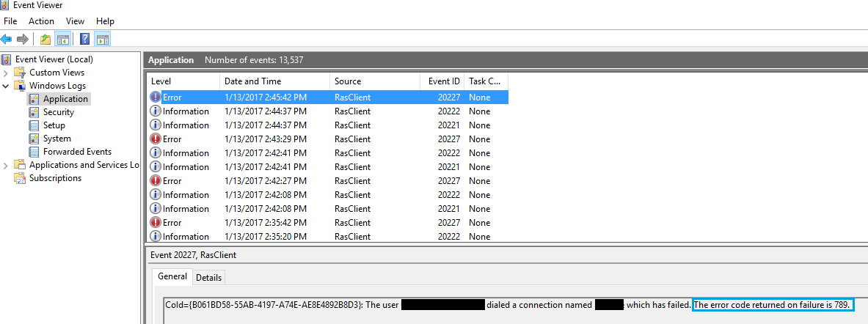Open Forwarded Events log
Screen dimensions: 868x324
click(77, 152)
